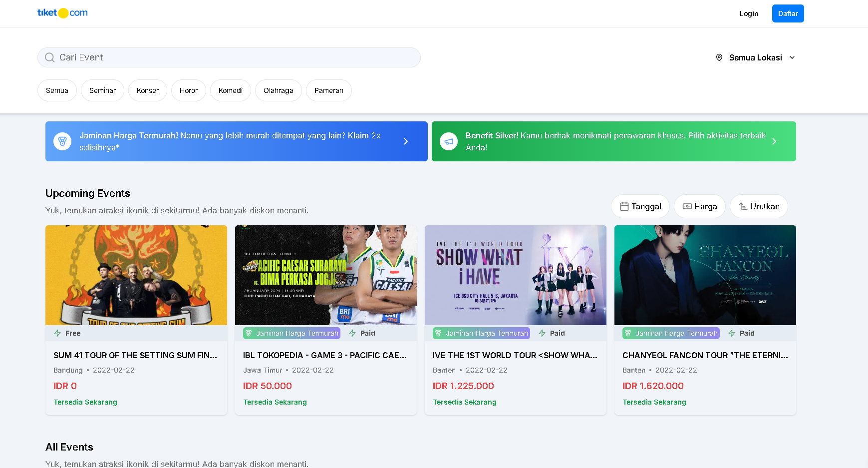
Task: Select the Pameran category chip
Action: [329, 90]
